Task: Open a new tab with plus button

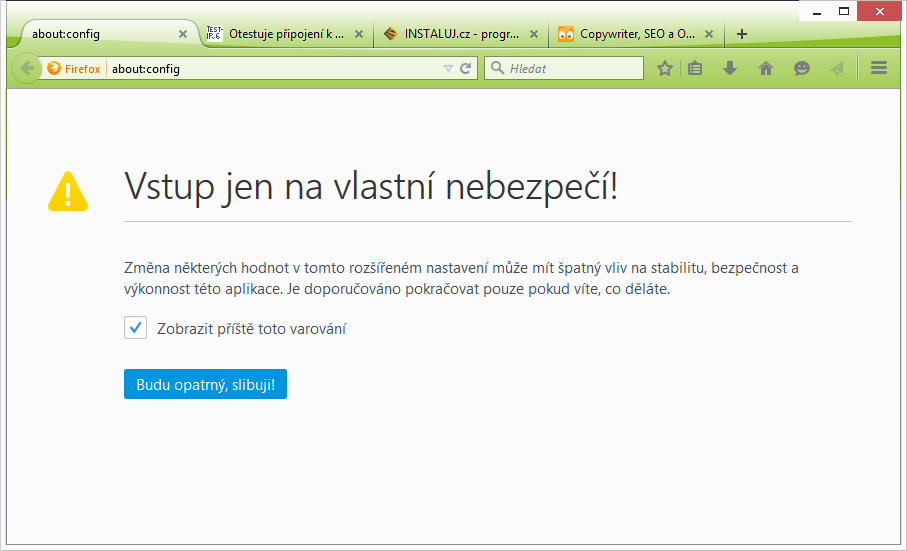Action: 742,34
